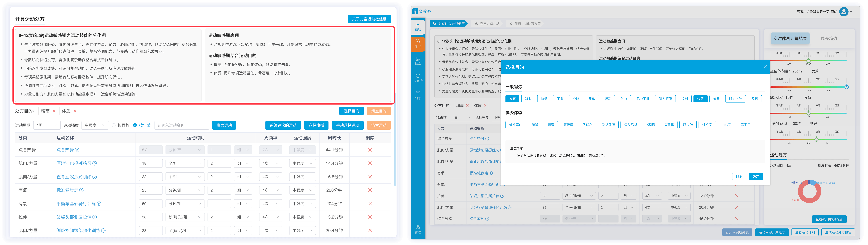The image size is (868, 245).
Task: Open the 运动周期 dropdown in the right window
Action: (462, 118)
